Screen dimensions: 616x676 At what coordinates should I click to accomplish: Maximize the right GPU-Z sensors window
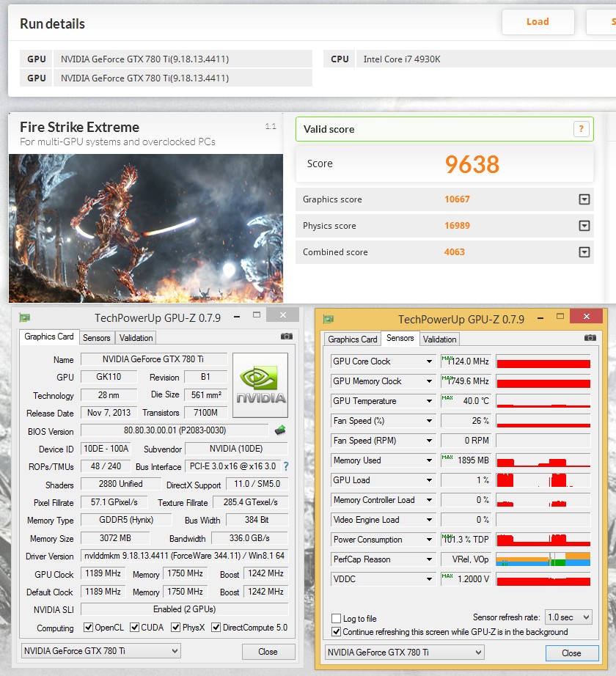pyautogui.click(x=560, y=317)
